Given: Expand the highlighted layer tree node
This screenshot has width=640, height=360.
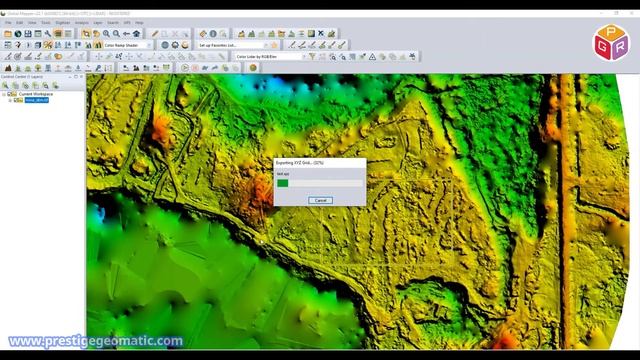Looking at the screenshot, I should [x=10, y=100].
